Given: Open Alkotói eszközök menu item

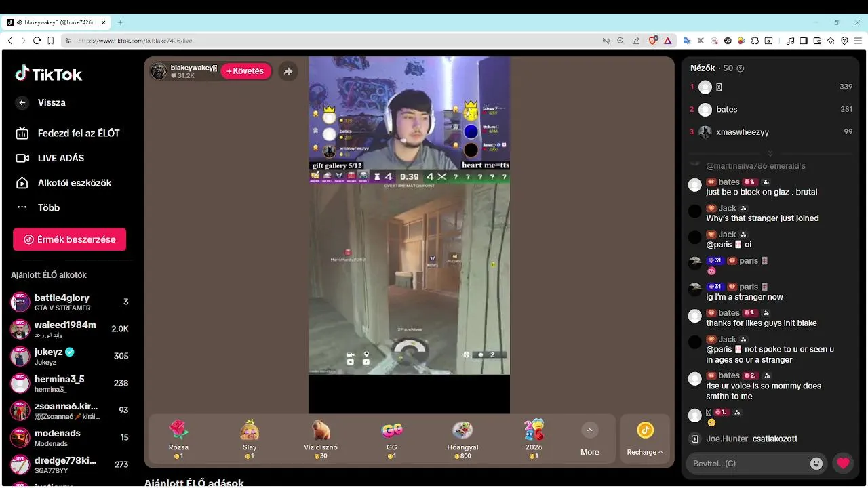Looking at the screenshot, I should coord(63,183).
